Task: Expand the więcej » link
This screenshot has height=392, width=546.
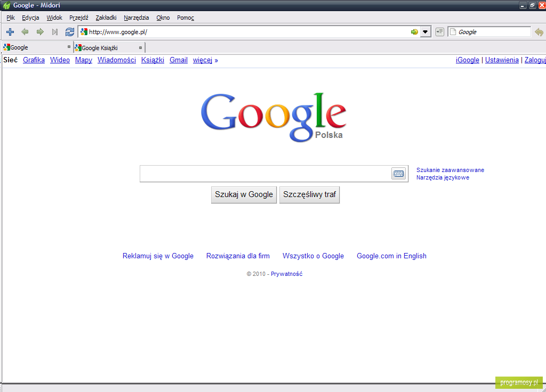Action: tap(205, 60)
